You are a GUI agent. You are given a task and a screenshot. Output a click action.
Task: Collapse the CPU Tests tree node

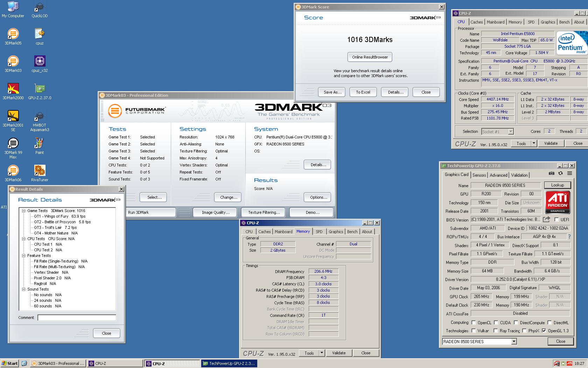click(24, 239)
